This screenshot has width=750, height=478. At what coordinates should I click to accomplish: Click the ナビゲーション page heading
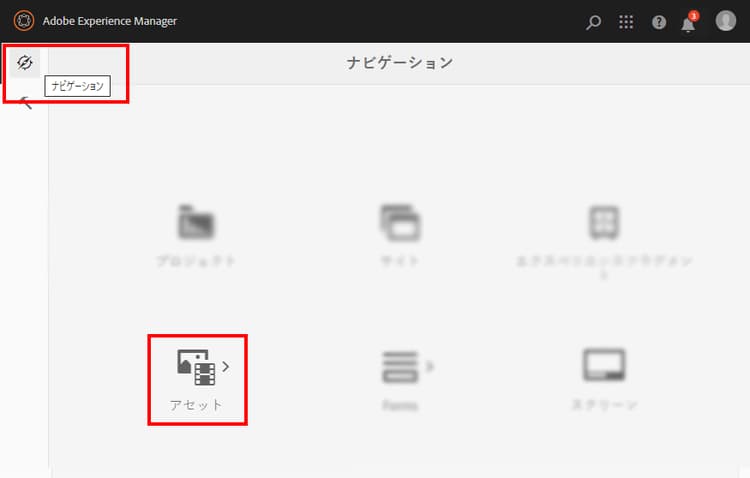tap(400, 63)
